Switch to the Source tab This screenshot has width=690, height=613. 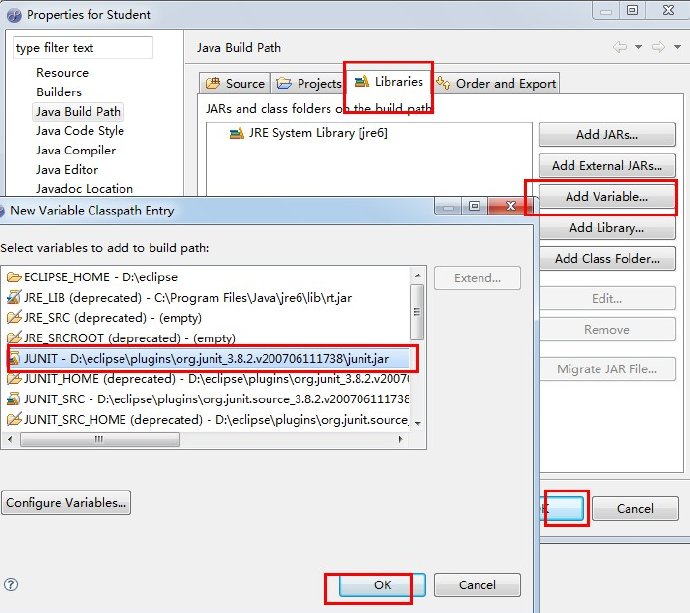(x=235, y=83)
